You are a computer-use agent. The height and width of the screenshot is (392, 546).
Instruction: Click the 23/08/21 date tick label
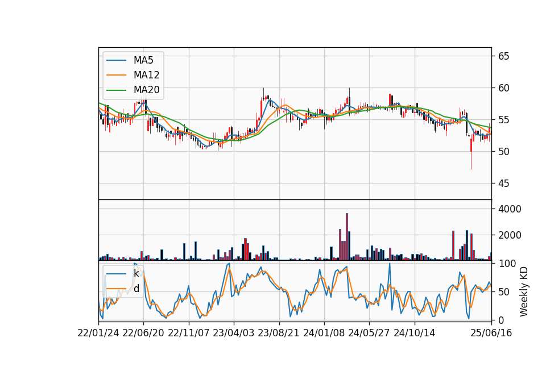pyautogui.click(x=279, y=333)
